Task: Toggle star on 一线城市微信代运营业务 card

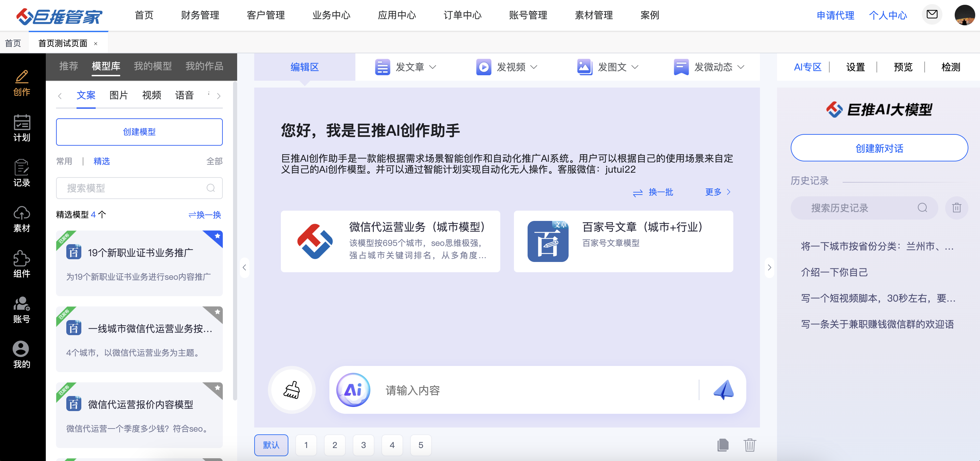Action: 217,312
